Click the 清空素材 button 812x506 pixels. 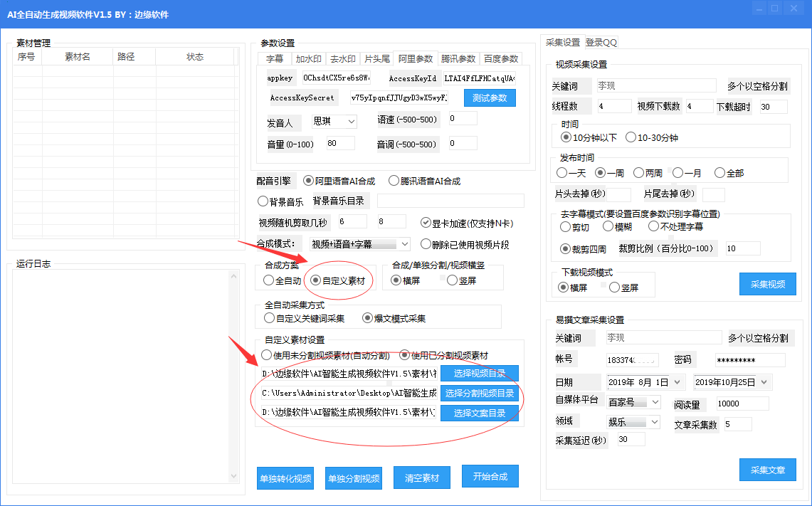(421, 478)
